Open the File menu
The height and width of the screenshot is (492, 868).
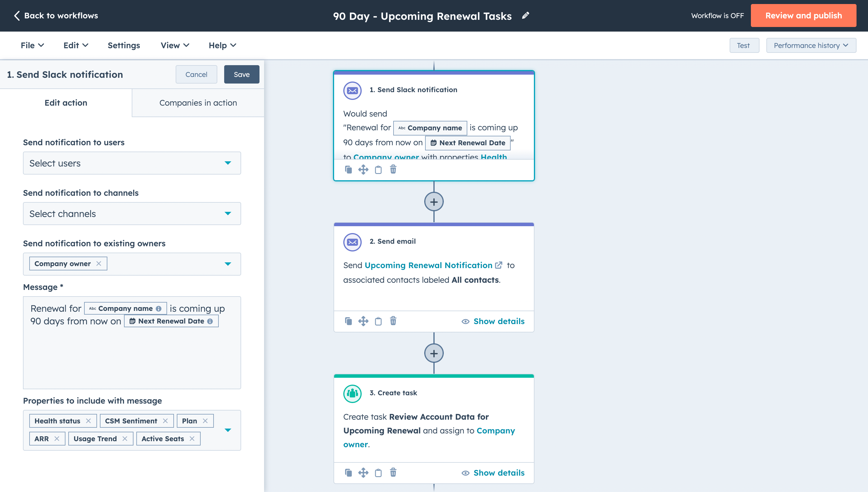[32, 45]
